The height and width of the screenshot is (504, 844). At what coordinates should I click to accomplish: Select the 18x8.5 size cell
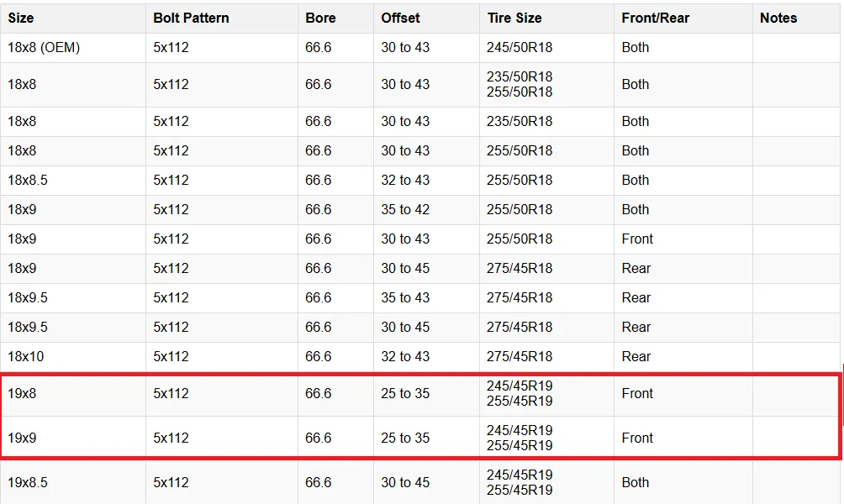pos(28,181)
